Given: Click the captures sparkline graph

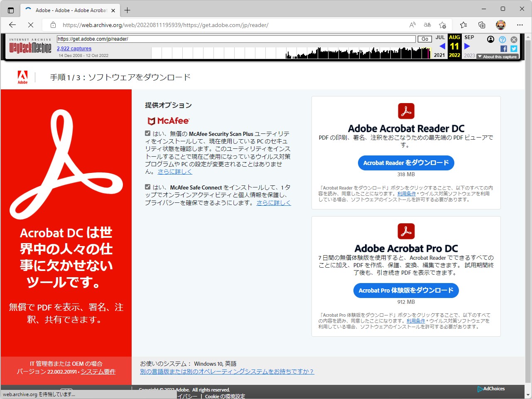Looking at the screenshot, I should pyautogui.click(x=291, y=53).
